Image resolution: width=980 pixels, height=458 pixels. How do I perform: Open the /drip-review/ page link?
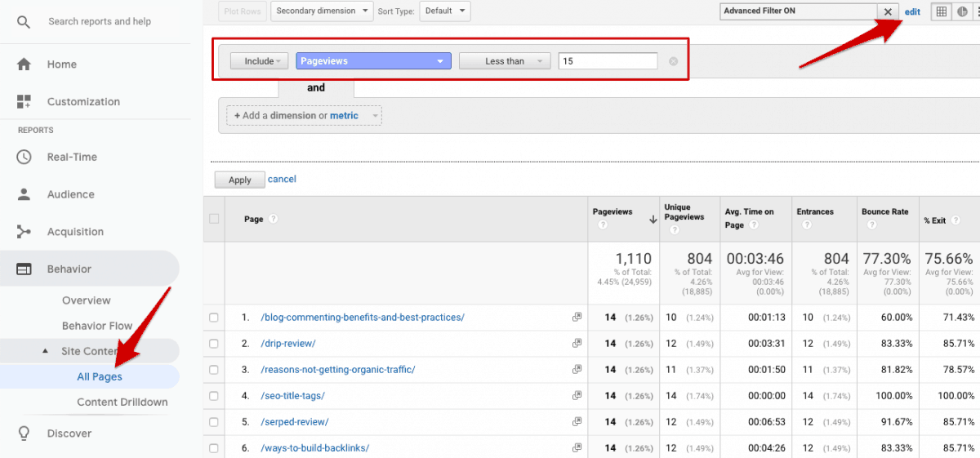(x=288, y=344)
